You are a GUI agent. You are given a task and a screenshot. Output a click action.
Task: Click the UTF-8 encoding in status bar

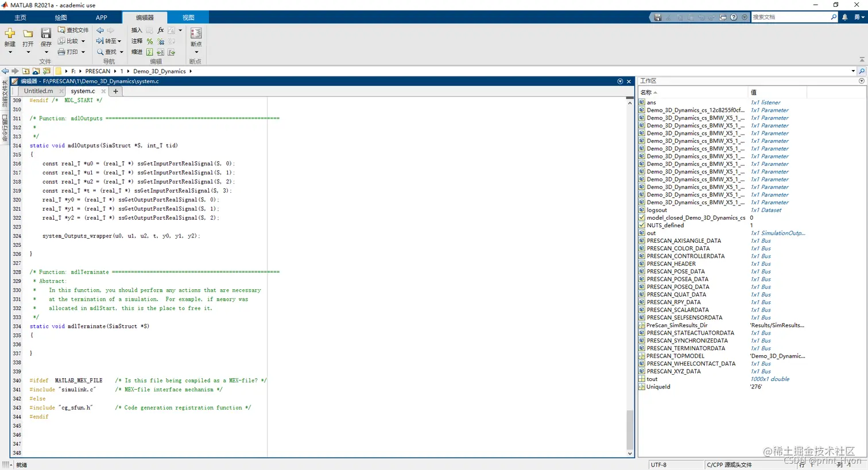[658, 465]
